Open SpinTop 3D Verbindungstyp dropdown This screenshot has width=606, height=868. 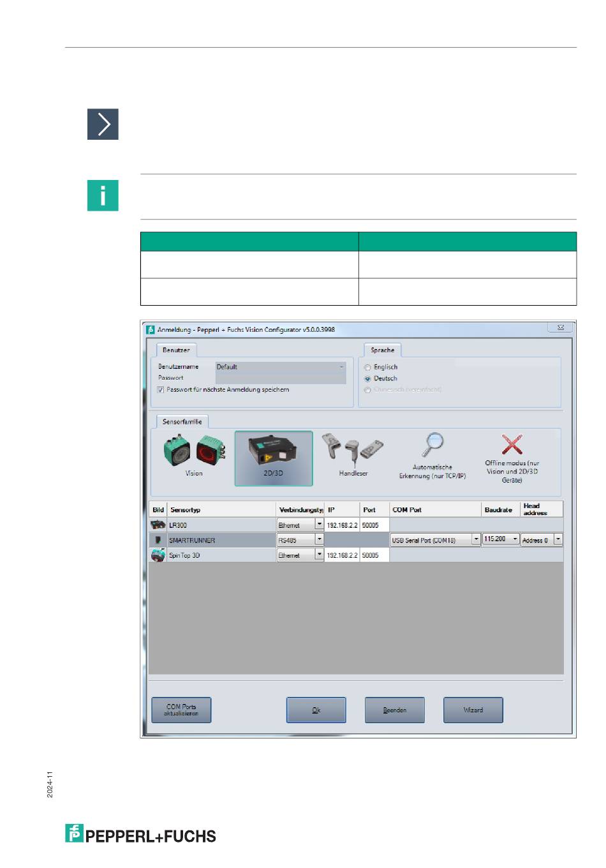[x=320, y=555]
